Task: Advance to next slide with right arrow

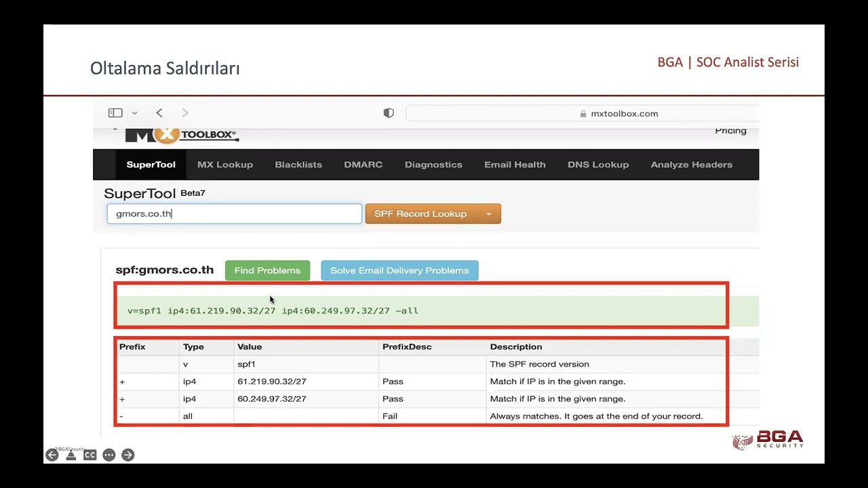Action: point(128,455)
